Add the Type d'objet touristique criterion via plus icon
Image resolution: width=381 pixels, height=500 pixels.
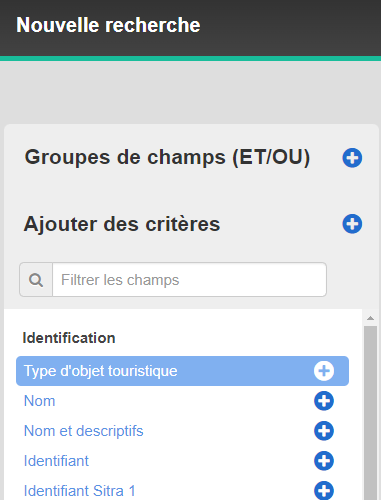click(x=324, y=371)
